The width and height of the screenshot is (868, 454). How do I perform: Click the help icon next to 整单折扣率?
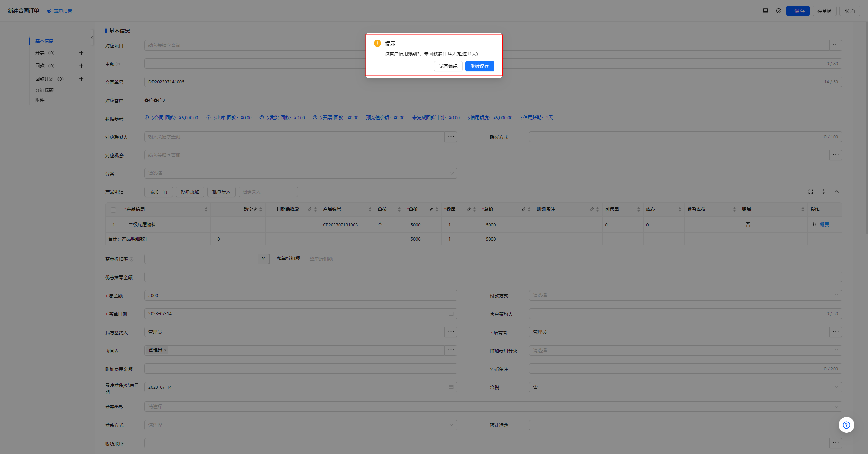click(x=131, y=259)
